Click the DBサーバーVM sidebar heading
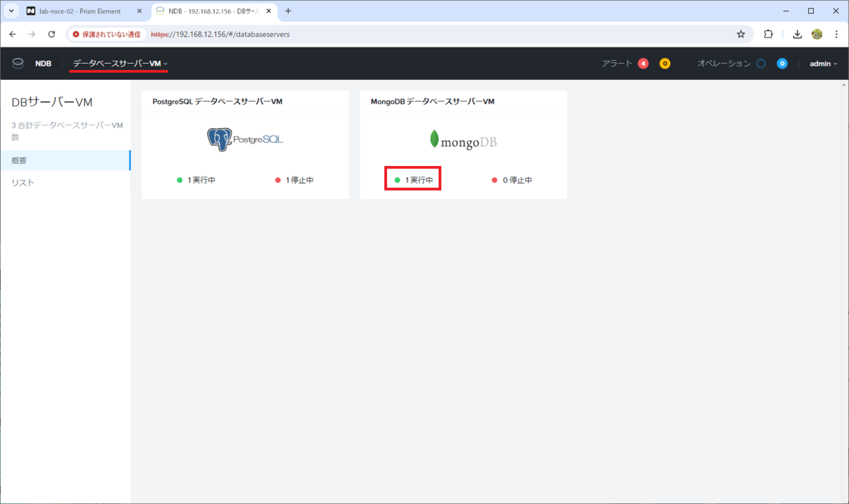This screenshot has width=849, height=504. coord(52,102)
